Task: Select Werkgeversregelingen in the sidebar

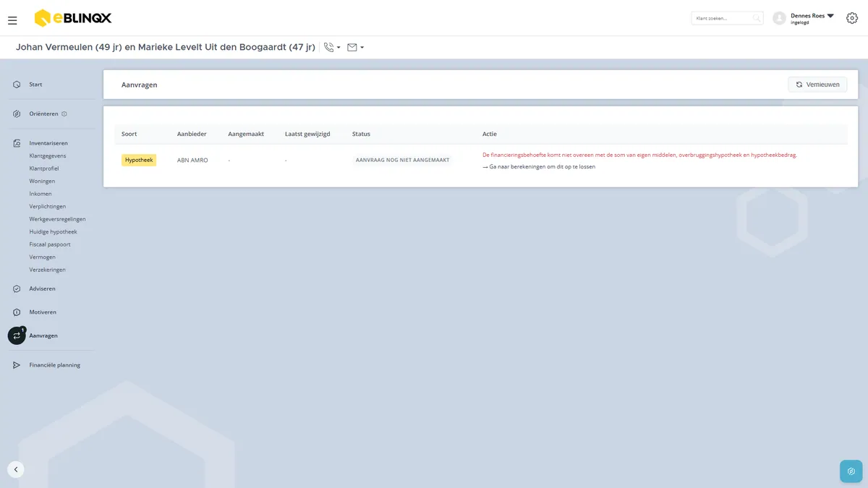Action: [x=58, y=219]
